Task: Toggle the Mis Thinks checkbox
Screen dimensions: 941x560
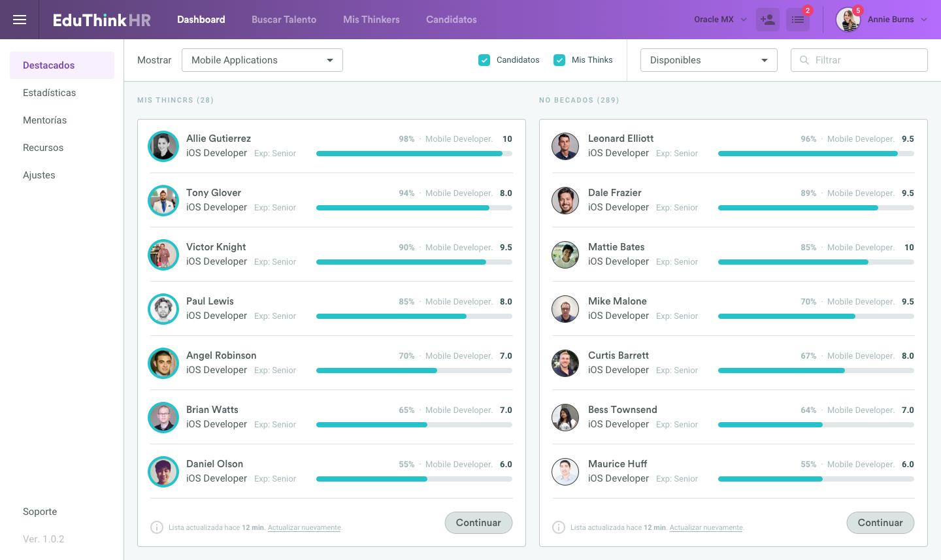Action: [559, 60]
